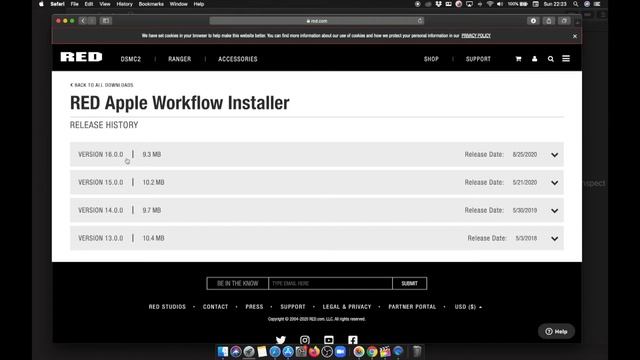Open PRESS footer link

tap(254, 307)
